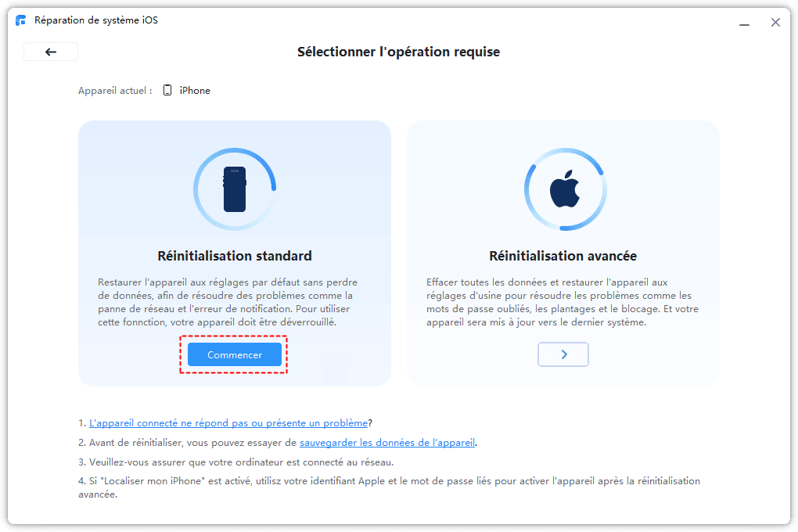Click the minimize icon in the title bar
This screenshot has width=798, height=532.
tap(744, 24)
